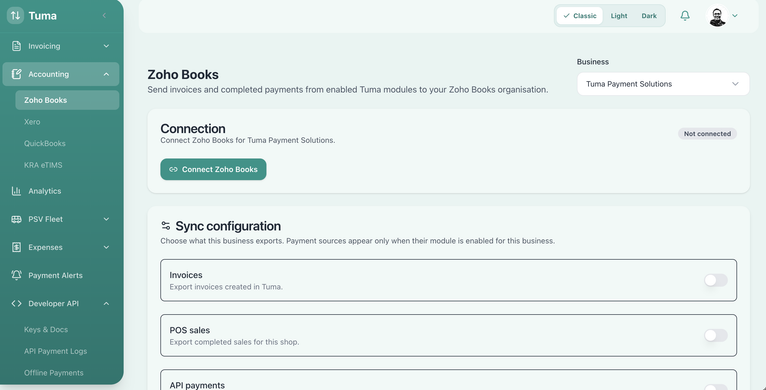Click the Export completed sales description
This screenshot has height=390, width=766.
234,342
